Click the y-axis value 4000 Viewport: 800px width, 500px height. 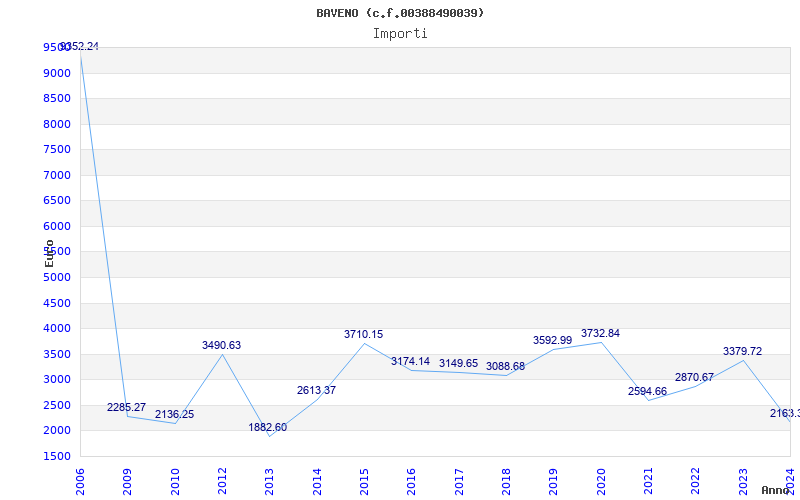pyautogui.click(x=57, y=329)
